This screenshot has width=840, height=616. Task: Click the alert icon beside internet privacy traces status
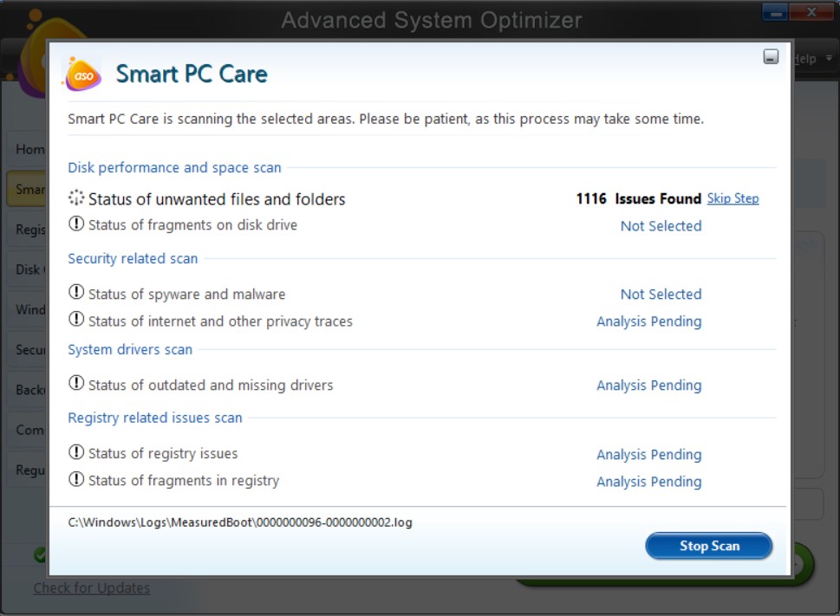coord(75,321)
